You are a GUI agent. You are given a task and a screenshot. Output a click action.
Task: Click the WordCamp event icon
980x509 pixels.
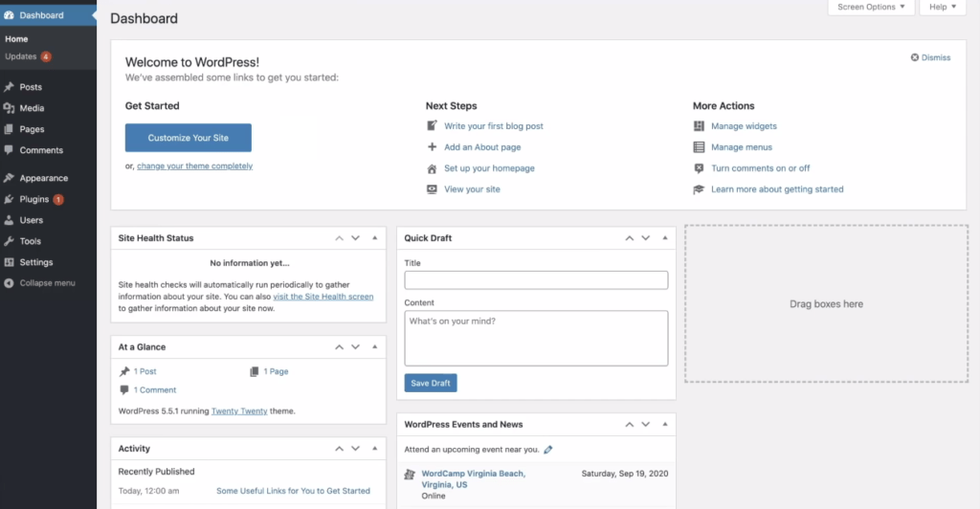click(x=410, y=475)
